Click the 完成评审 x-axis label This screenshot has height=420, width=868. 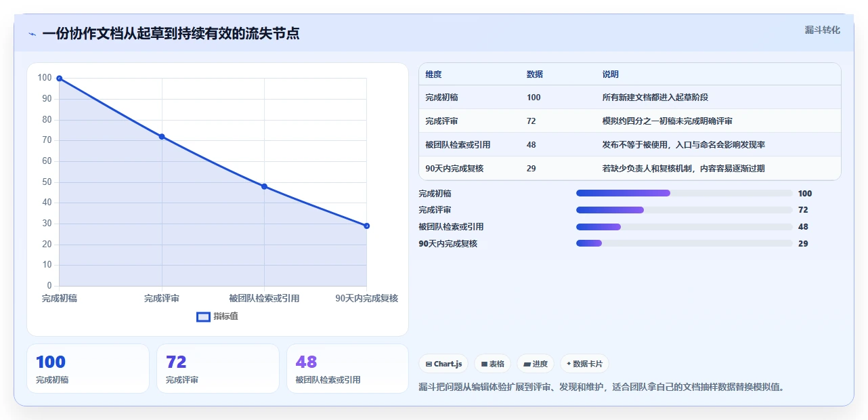click(x=162, y=298)
